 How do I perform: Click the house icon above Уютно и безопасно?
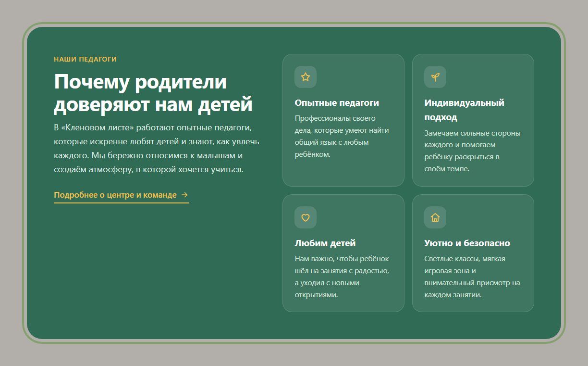pos(435,217)
